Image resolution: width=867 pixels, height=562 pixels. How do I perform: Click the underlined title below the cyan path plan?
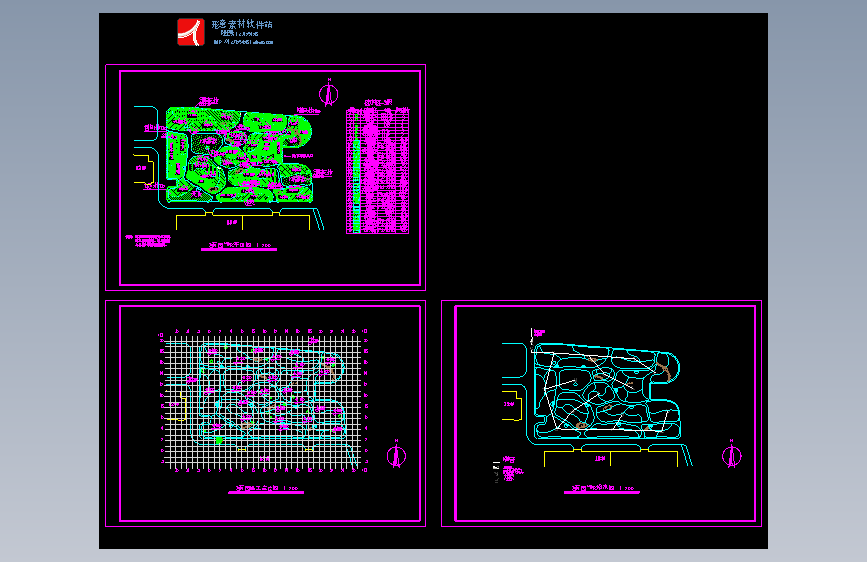tap(602, 490)
